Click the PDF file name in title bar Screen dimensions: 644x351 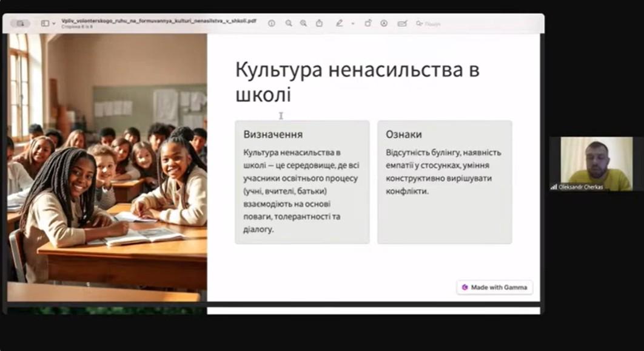pos(158,20)
